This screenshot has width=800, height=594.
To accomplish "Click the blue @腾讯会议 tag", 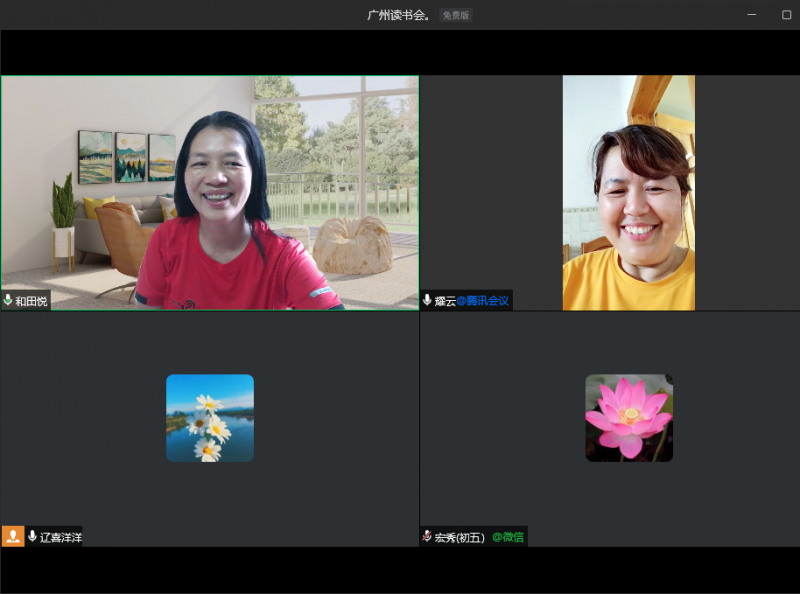I will pyautogui.click(x=483, y=300).
